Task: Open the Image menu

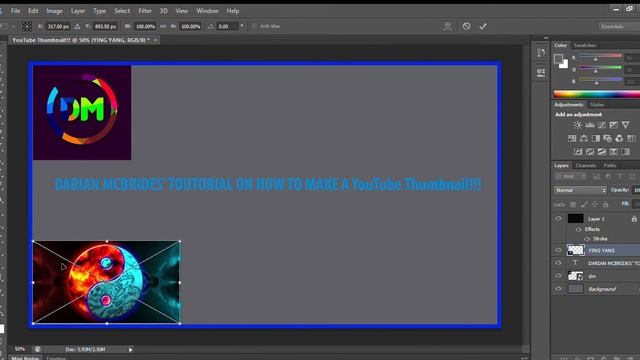Action: pyautogui.click(x=54, y=11)
